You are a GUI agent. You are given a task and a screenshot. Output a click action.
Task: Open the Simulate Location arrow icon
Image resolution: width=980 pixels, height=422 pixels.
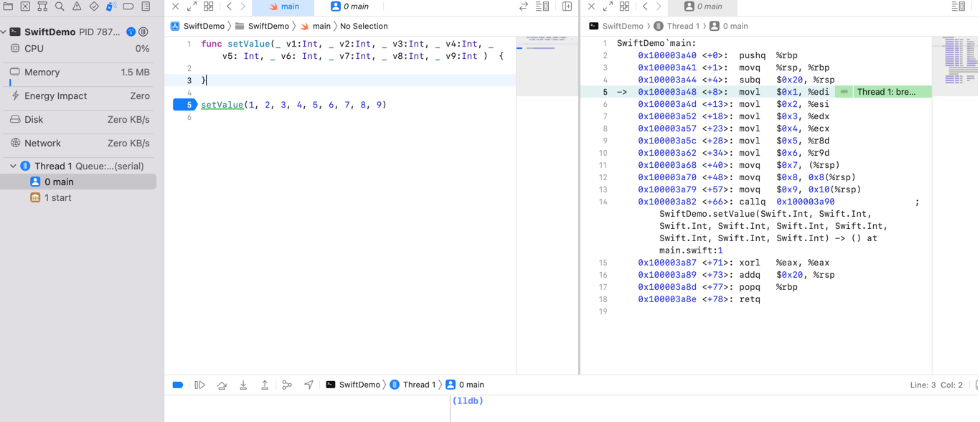point(308,385)
